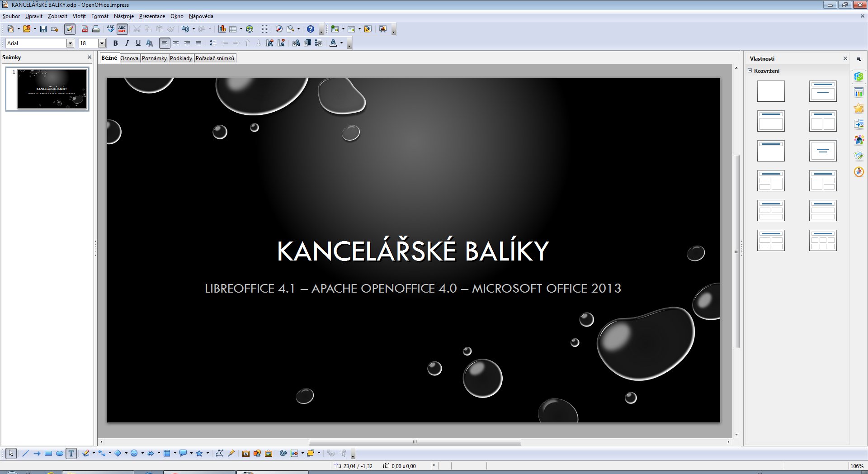
Task: Select the Ellipse drawing tool
Action: pyautogui.click(x=60, y=453)
